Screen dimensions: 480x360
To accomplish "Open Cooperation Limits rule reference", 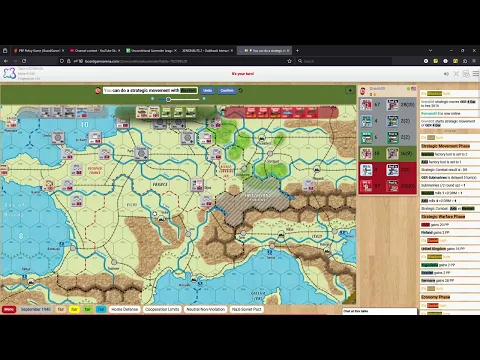I will click(162, 309).
